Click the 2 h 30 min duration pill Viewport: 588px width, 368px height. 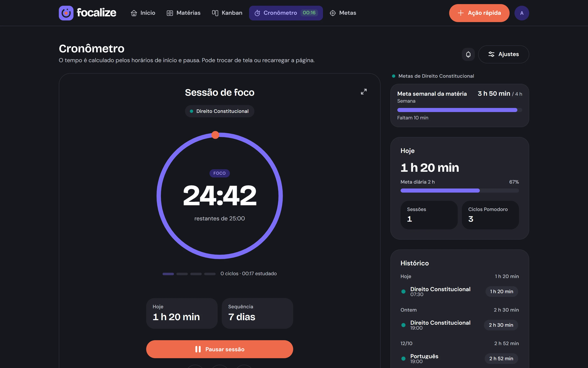click(501, 325)
